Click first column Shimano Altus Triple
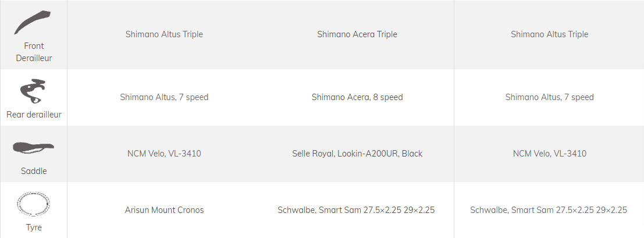This screenshot has width=644, height=238. click(x=164, y=34)
